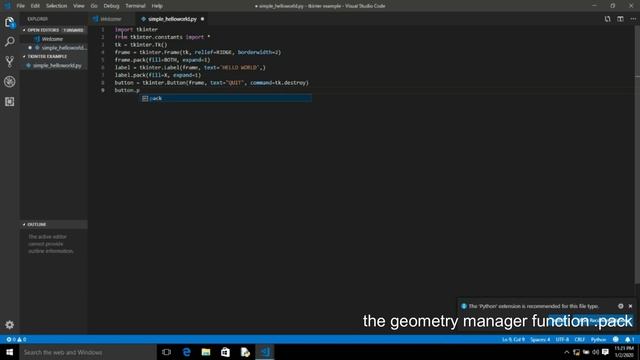Open the volume control in system tray
The width and height of the screenshot is (640, 360).
[596, 352]
